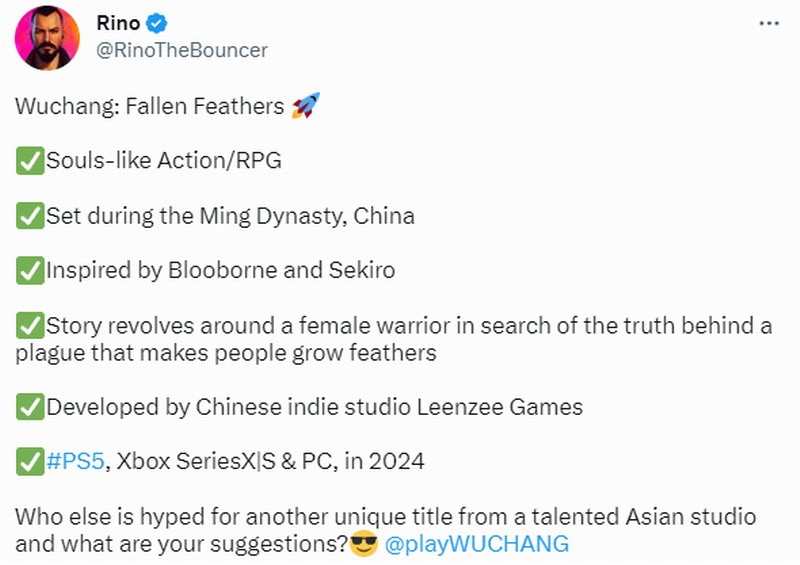Click the 'plague that makes people grow feathers' line
Viewport: 800px width, 565px height.
click(226, 353)
